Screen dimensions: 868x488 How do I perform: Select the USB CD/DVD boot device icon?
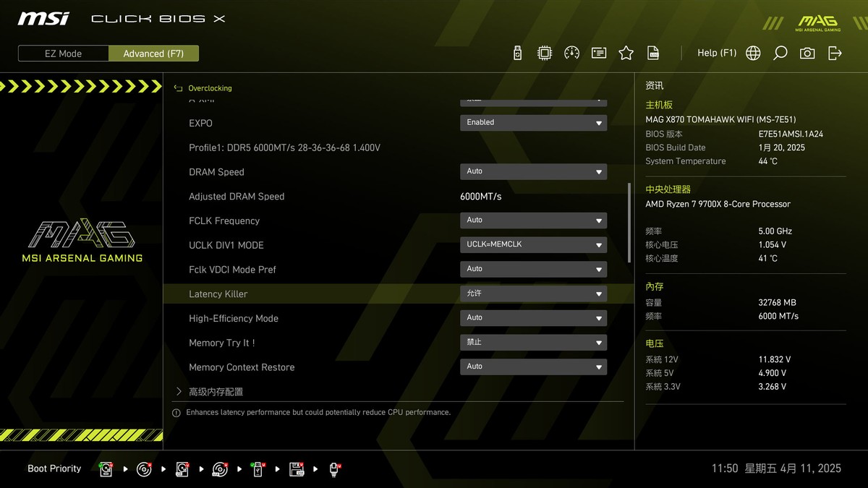[220, 469]
